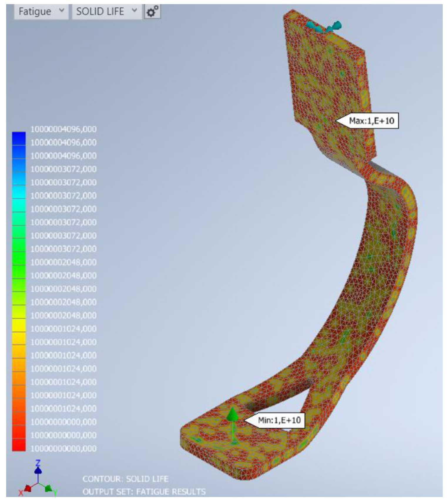This screenshot has height=502, width=448.
Task: Pick the dark blue swatch atop legend
Action: click(19, 139)
